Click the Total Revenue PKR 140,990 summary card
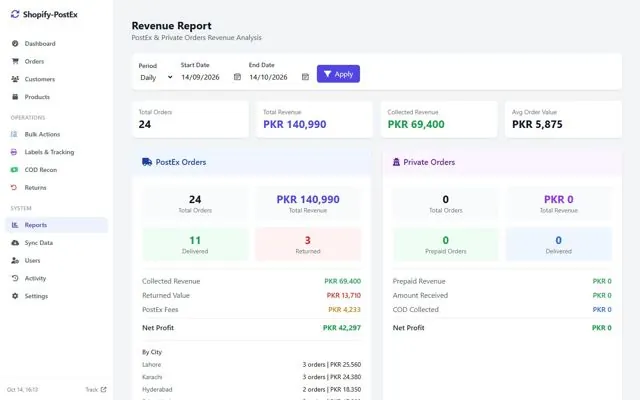The image size is (640, 400). click(x=314, y=119)
